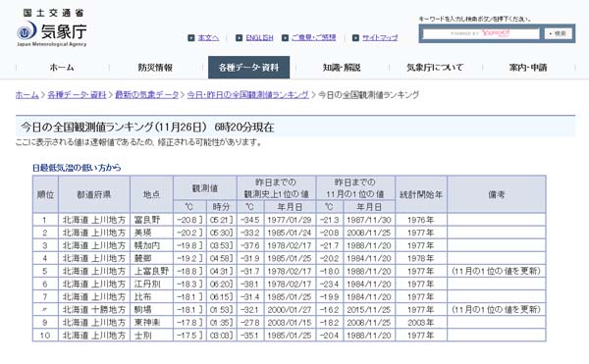Click the 北海道 十勝地方 prefecture cell
Viewport: 589px width, 364px height.
coord(94,310)
